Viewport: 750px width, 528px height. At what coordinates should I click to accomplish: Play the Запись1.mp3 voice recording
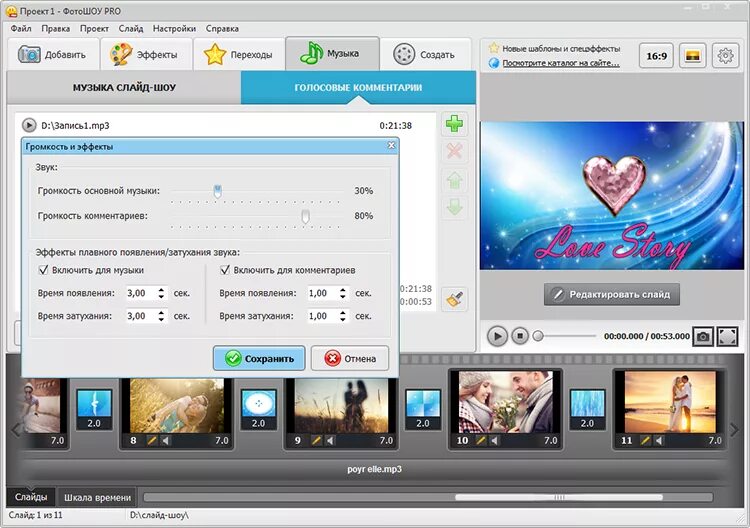coord(29,125)
